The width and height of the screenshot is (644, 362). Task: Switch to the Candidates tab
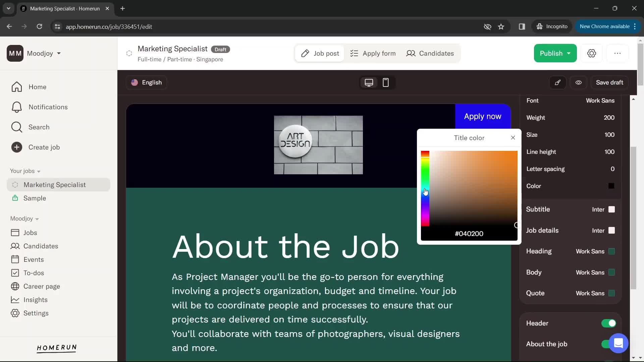pos(432,53)
